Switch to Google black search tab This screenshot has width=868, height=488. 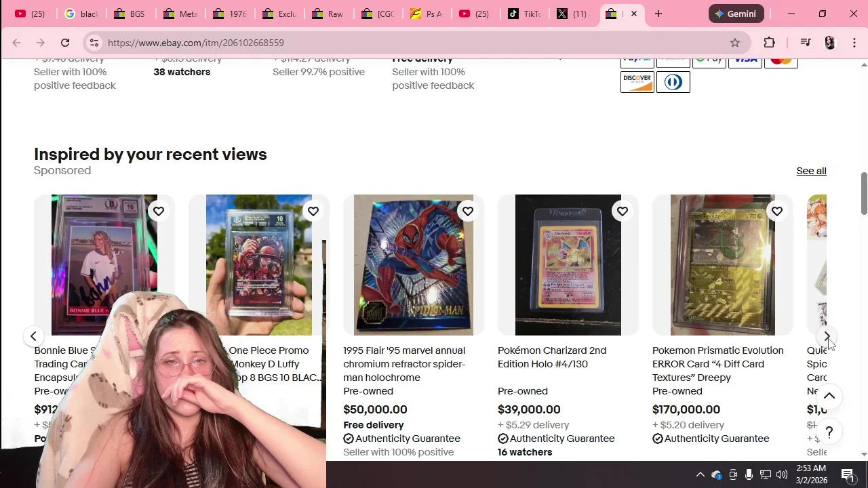click(x=81, y=14)
